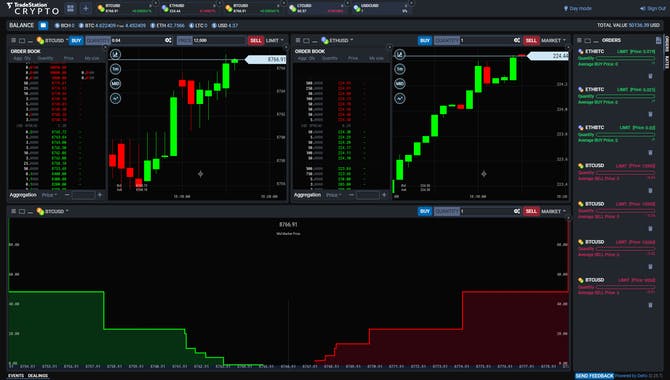
Task: Expand the ETHUSD symbol dropdown
Action: click(x=337, y=41)
